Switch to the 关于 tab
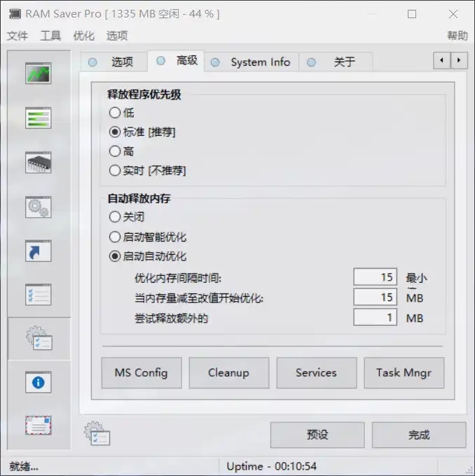Image resolution: width=475 pixels, height=476 pixels. click(x=336, y=62)
